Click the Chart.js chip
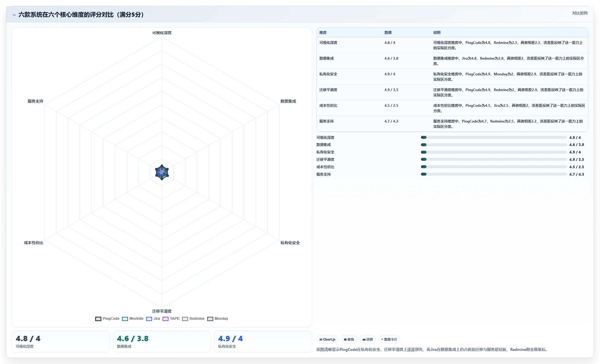This screenshot has width=600, height=364. pos(327,339)
